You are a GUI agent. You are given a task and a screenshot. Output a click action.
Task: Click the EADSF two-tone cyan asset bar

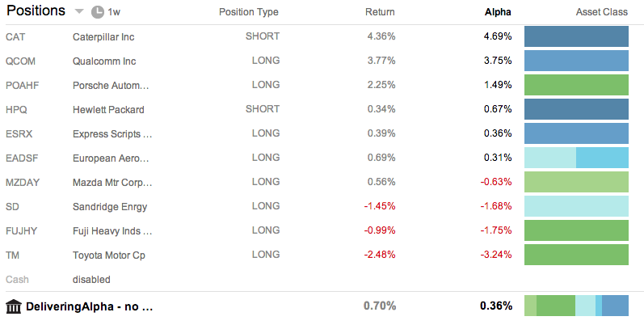coord(576,158)
